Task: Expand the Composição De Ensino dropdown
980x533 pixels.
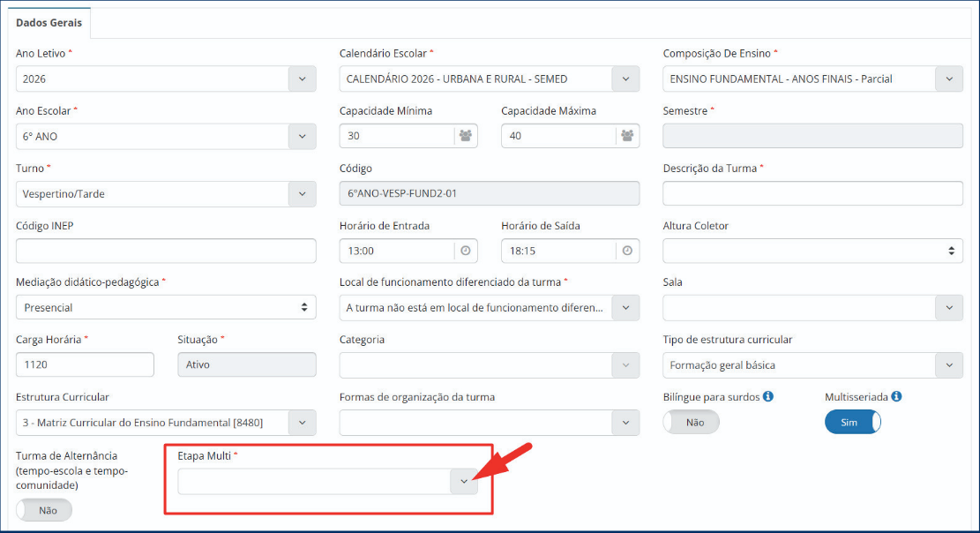Action: coord(949,79)
